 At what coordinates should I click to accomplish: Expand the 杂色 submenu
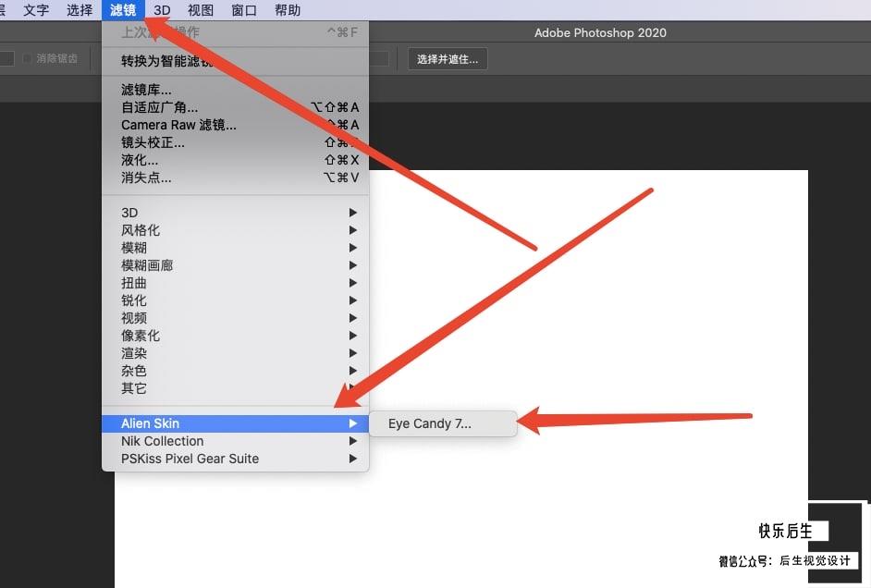click(235, 371)
